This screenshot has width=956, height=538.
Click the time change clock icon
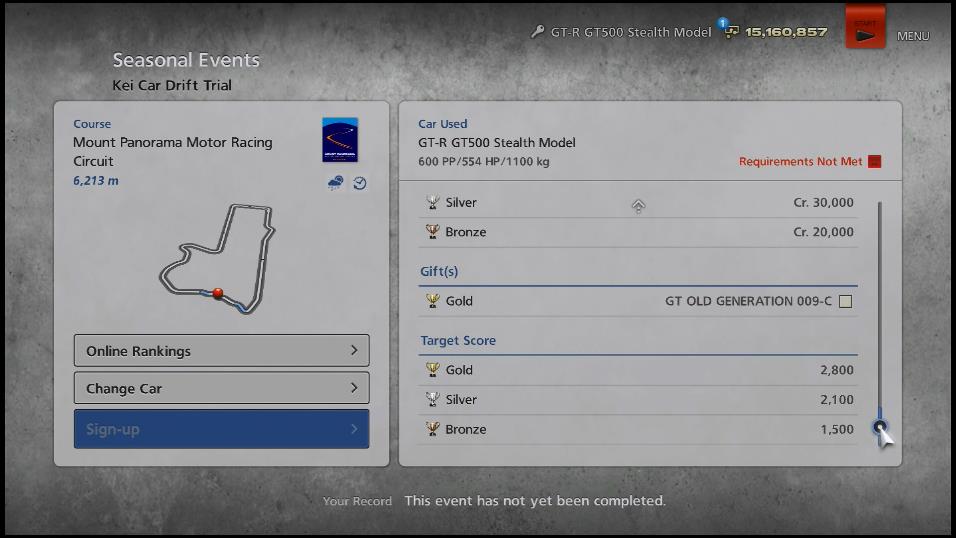tap(360, 183)
